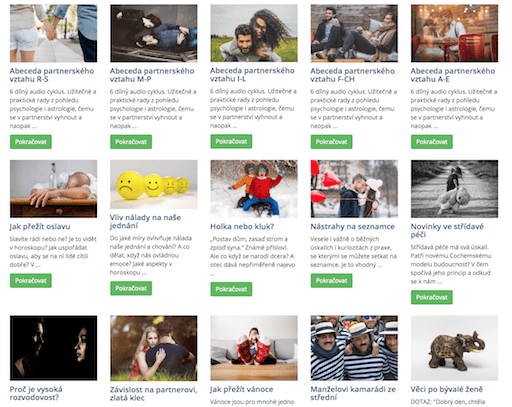The width and height of the screenshot is (512, 407).
Task: Open the Jak přežít vánoce article title
Action: (x=242, y=389)
